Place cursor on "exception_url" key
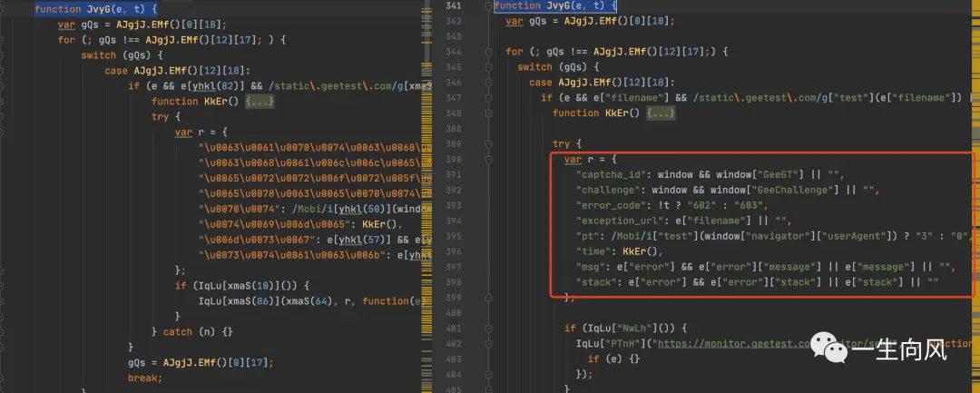Viewport: 980px width, 393px height. (x=620, y=221)
